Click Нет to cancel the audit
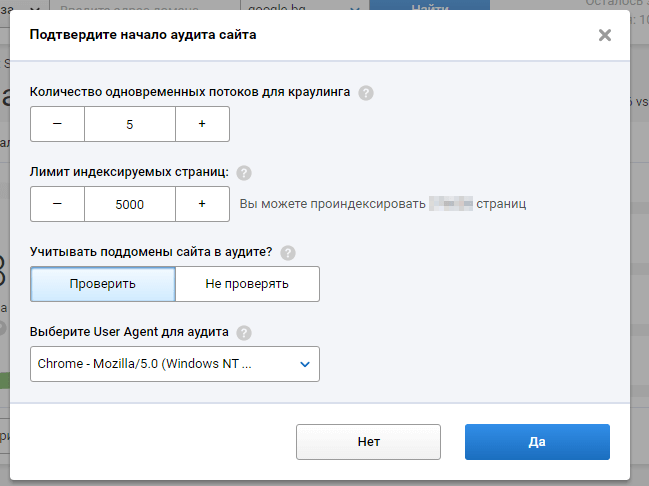 click(368, 442)
